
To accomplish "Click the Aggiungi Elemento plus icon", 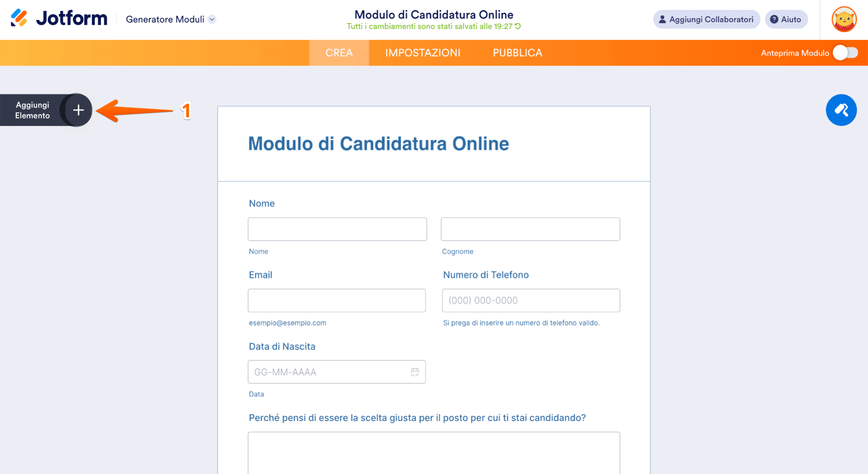I will point(78,110).
